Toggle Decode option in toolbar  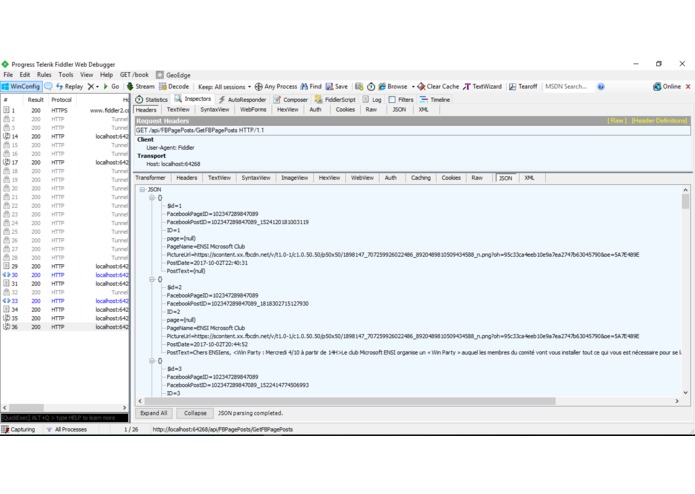[x=174, y=86]
